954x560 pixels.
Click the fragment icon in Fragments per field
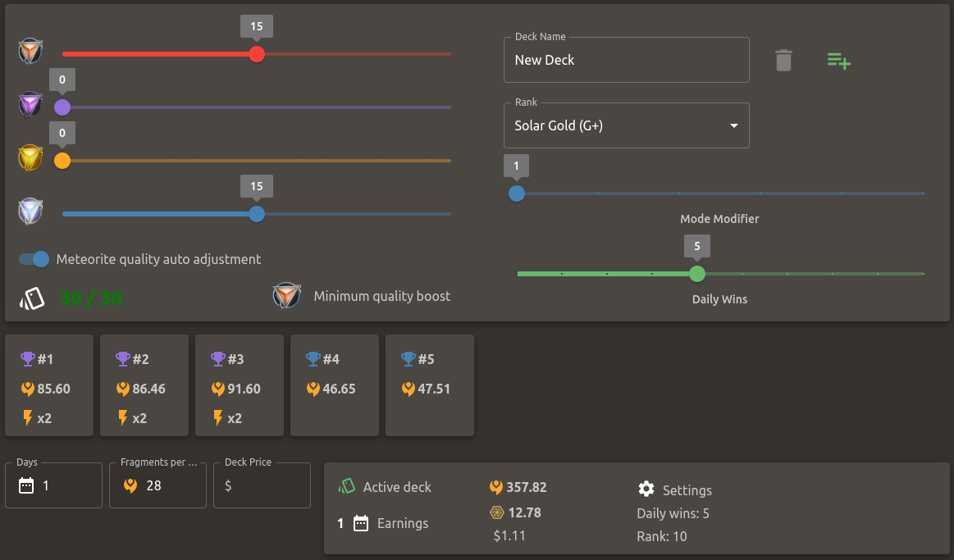(x=130, y=485)
